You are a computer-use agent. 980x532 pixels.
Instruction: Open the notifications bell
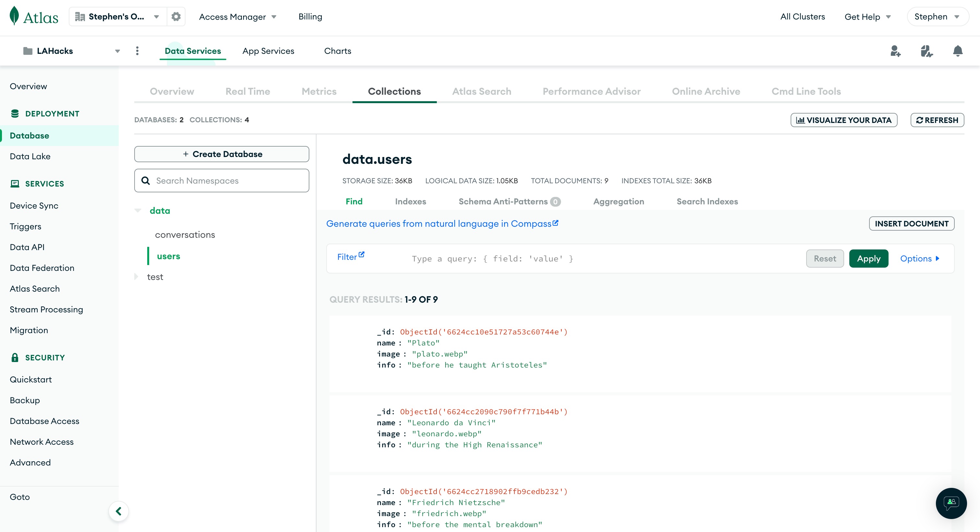pyautogui.click(x=958, y=51)
